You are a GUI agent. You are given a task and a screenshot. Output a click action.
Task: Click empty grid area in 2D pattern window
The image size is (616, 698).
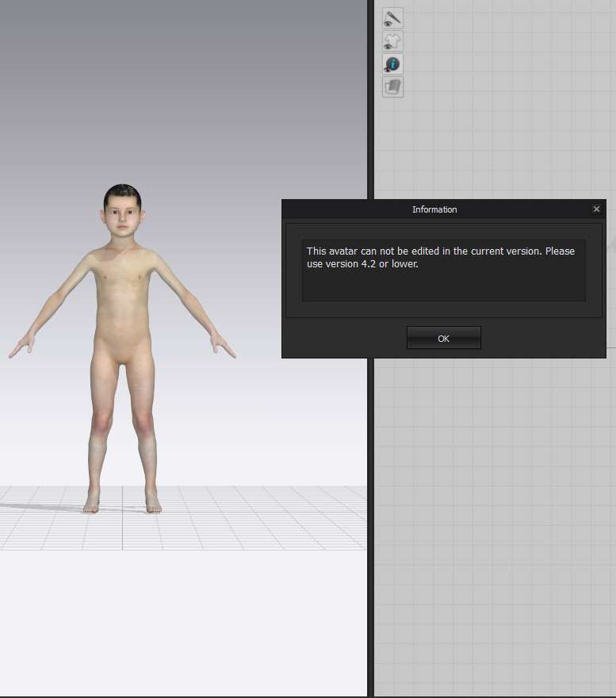(492, 516)
